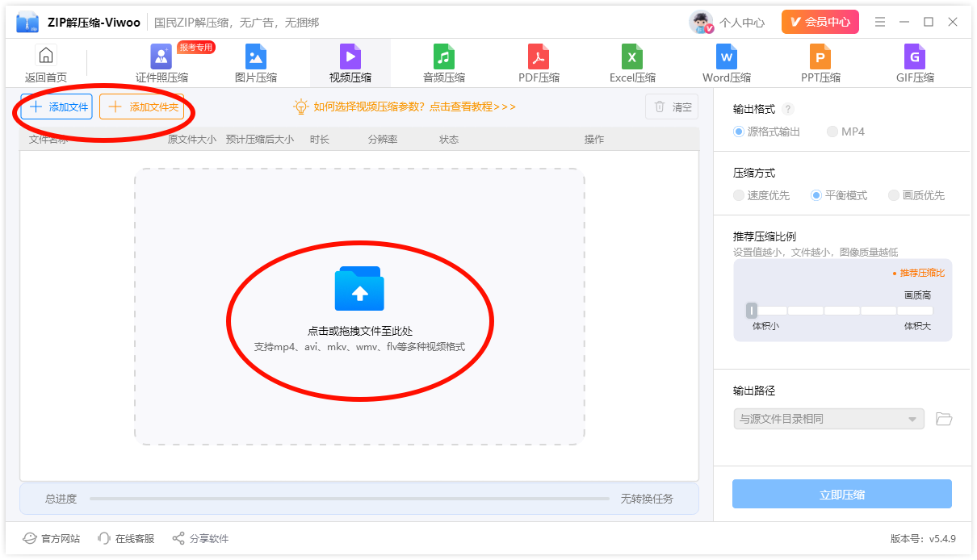The height and width of the screenshot is (560, 977).
Task: Maximize the application window
Action: click(929, 22)
